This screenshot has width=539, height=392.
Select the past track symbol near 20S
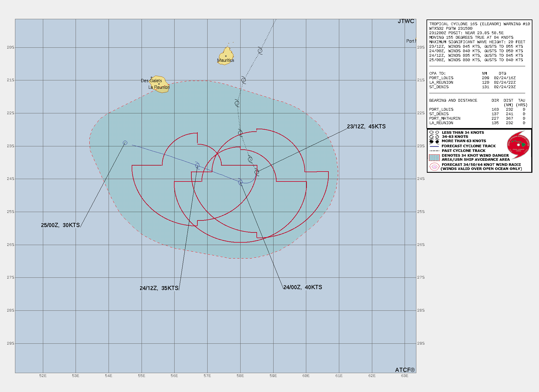(x=260, y=50)
